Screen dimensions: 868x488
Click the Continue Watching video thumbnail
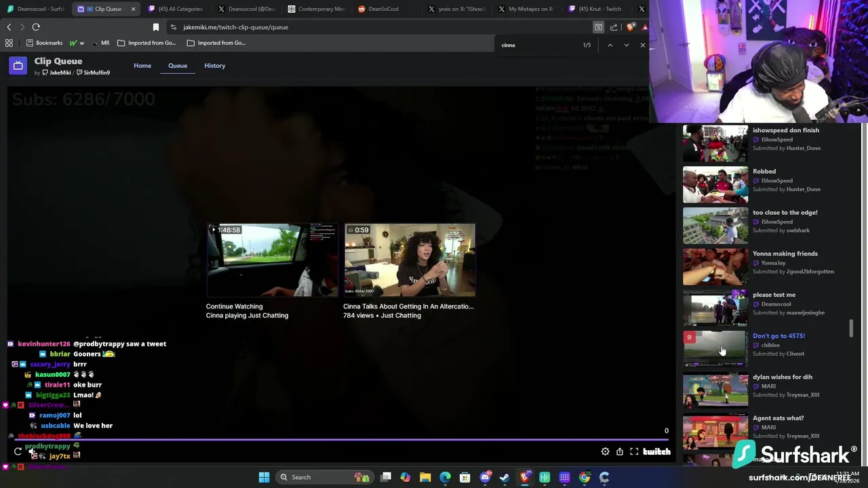[272, 260]
